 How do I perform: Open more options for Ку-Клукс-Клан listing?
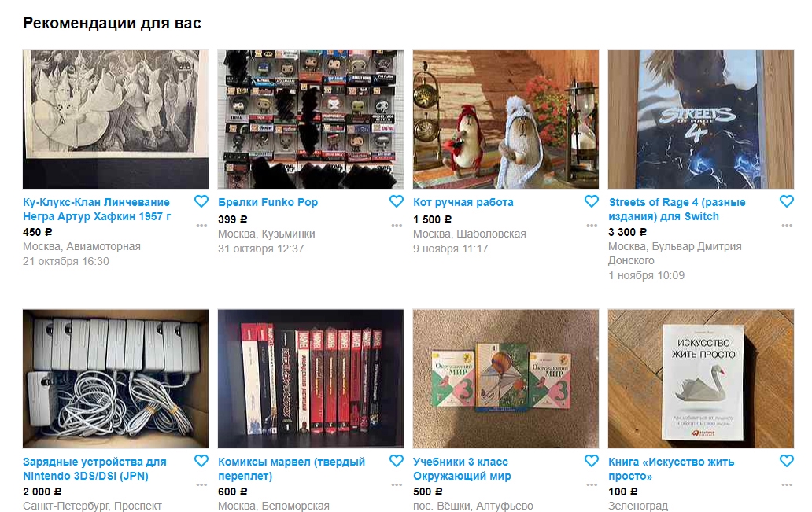click(x=201, y=225)
